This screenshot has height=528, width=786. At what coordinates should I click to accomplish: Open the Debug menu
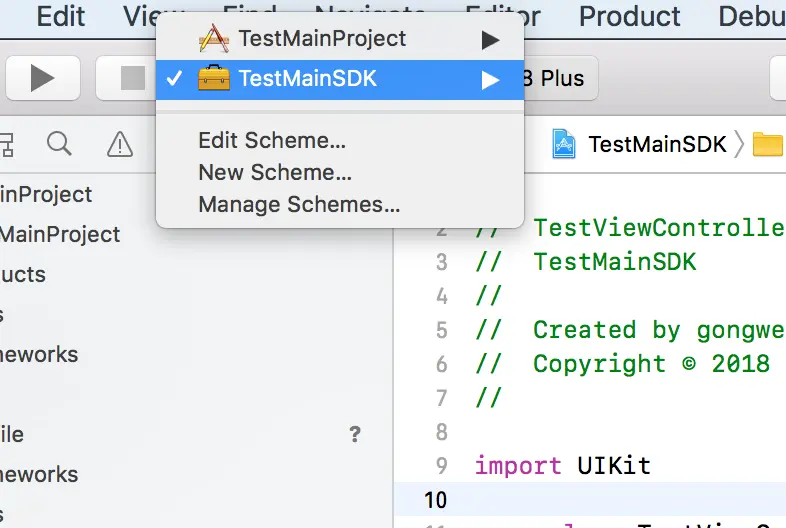[x=752, y=16]
